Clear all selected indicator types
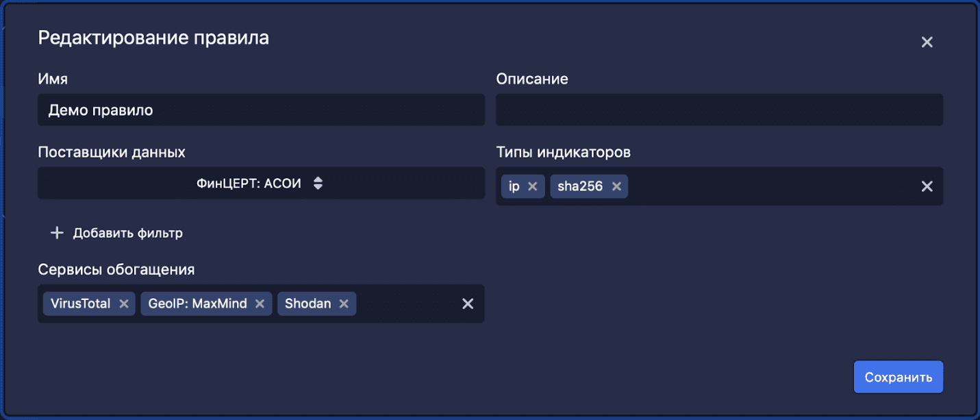This screenshot has height=420, width=980. (927, 186)
